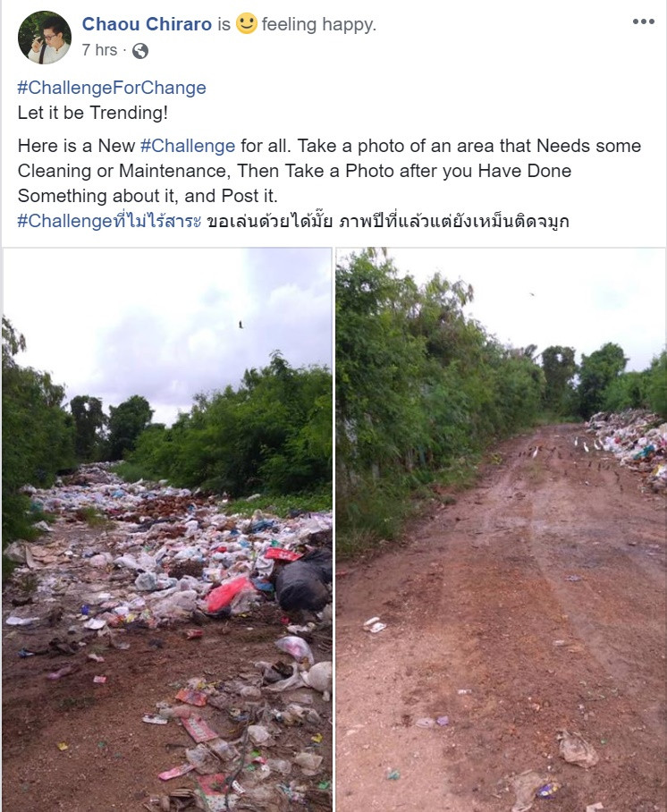Open the #Challengeที่ไม่ไร้สาระ hashtag
The width and height of the screenshot is (667, 812).
pyautogui.click(x=109, y=221)
